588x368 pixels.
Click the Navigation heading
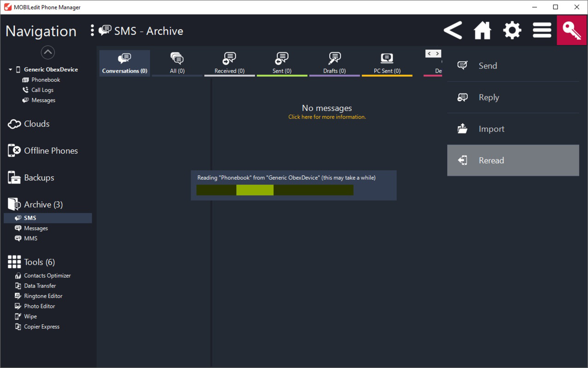pos(41,31)
